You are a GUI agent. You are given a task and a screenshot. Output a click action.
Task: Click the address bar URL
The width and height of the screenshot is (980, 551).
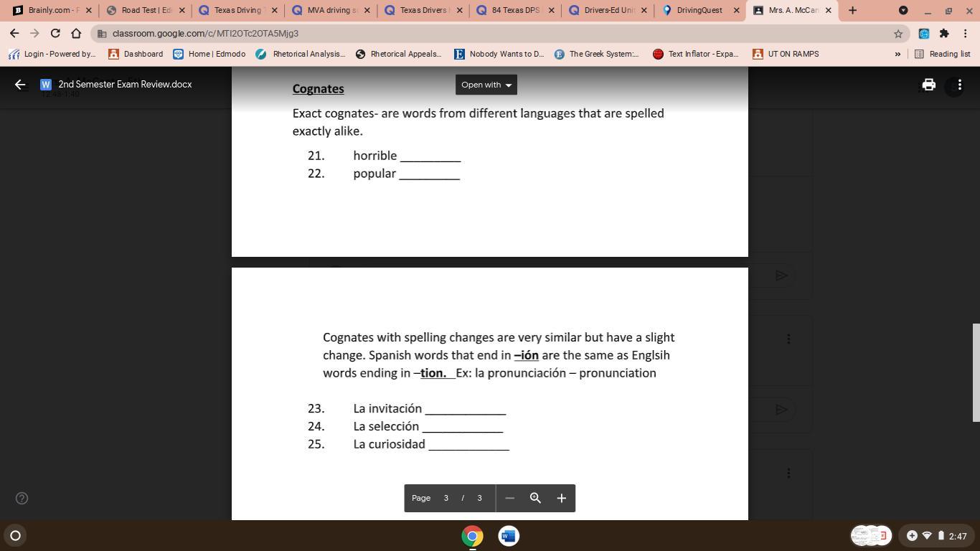tap(205, 34)
